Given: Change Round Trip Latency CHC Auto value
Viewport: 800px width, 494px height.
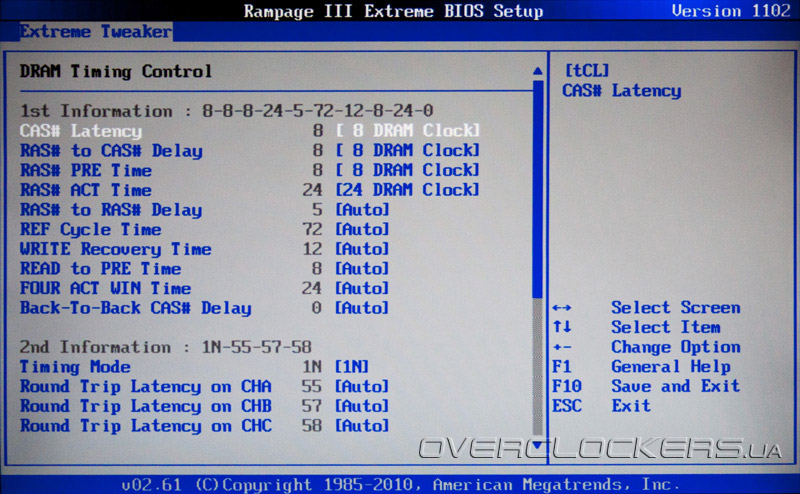Looking at the screenshot, I should click(362, 426).
